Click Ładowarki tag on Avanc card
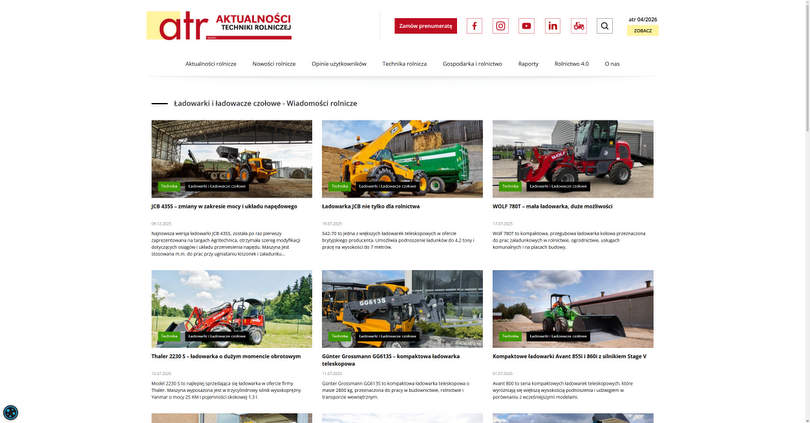This screenshot has height=423, width=810. tap(558, 336)
